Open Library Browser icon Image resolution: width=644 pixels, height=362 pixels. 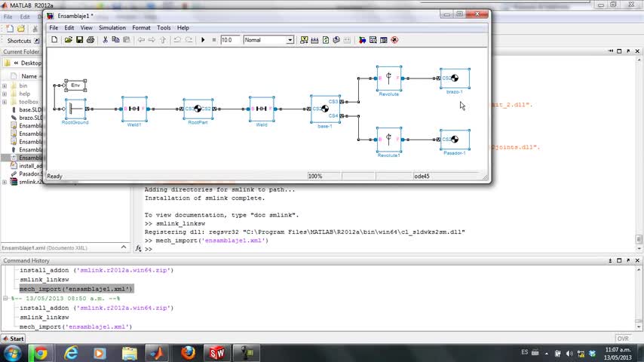(362, 40)
